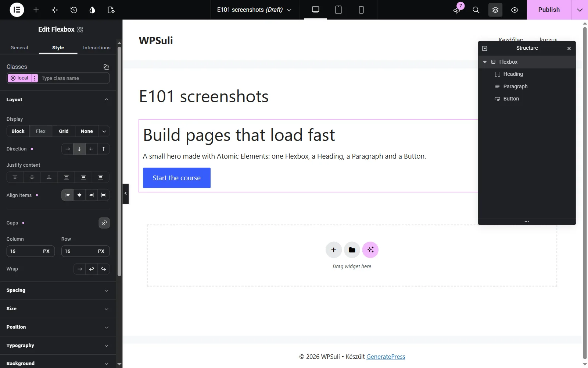
Task: Select Heading in Structure panel
Action: pos(527,74)
